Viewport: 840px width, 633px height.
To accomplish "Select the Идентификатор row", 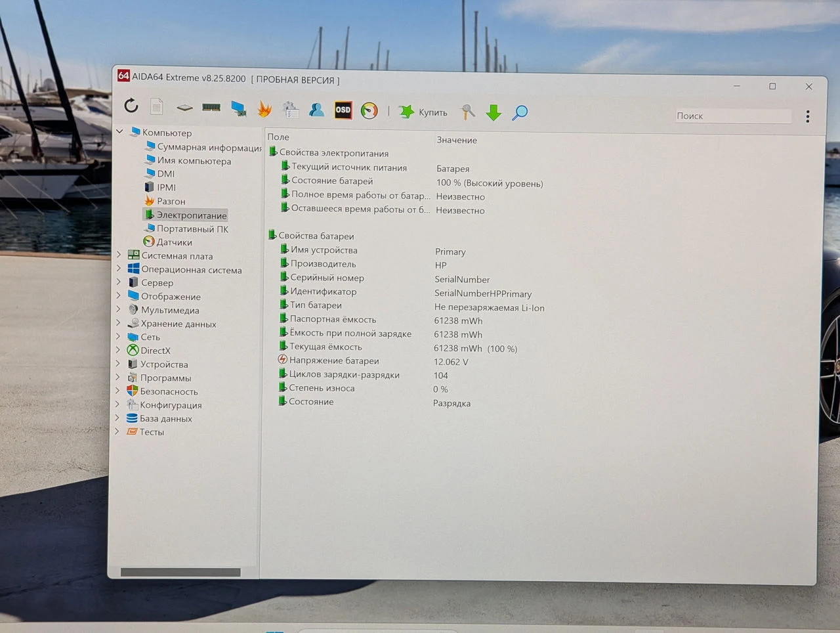I will pos(406,292).
